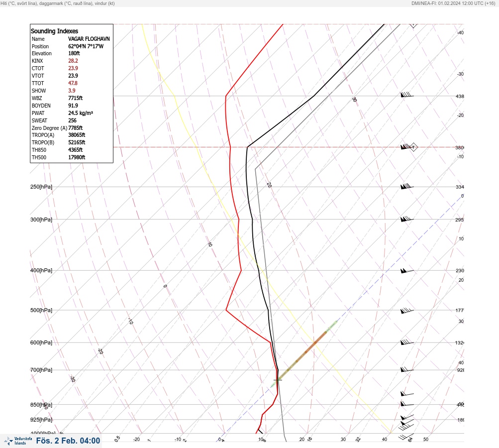
Task: Click the wind barb at 300 hPa level
Action: [x=407, y=219]
